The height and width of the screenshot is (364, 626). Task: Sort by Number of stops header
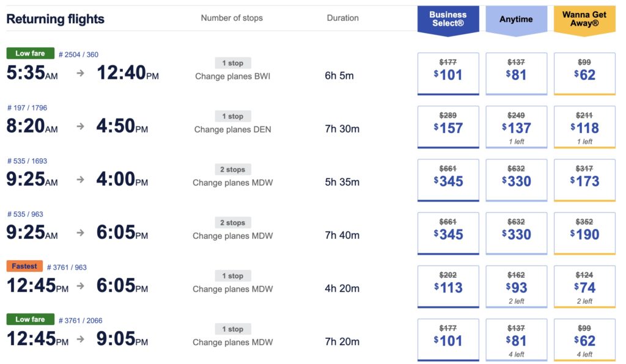point(232,18)
